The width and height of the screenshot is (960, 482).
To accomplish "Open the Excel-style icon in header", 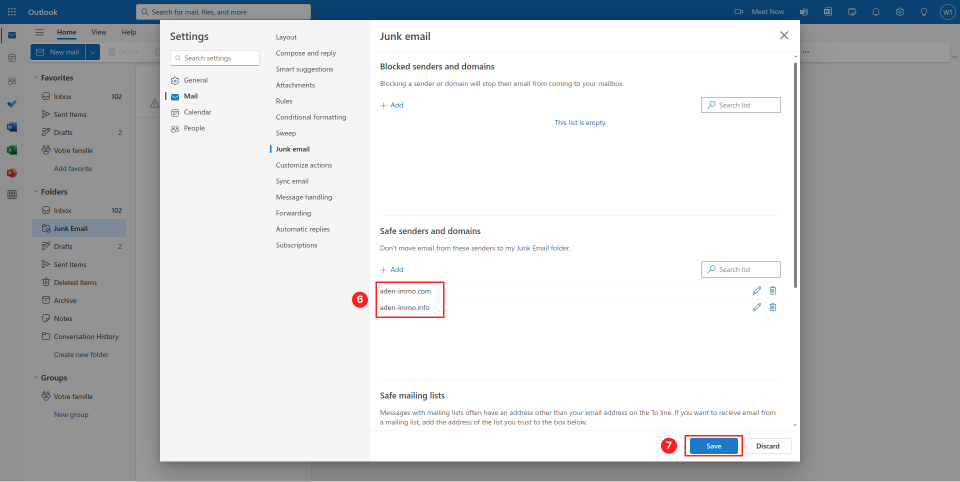I will coord(828,12).
